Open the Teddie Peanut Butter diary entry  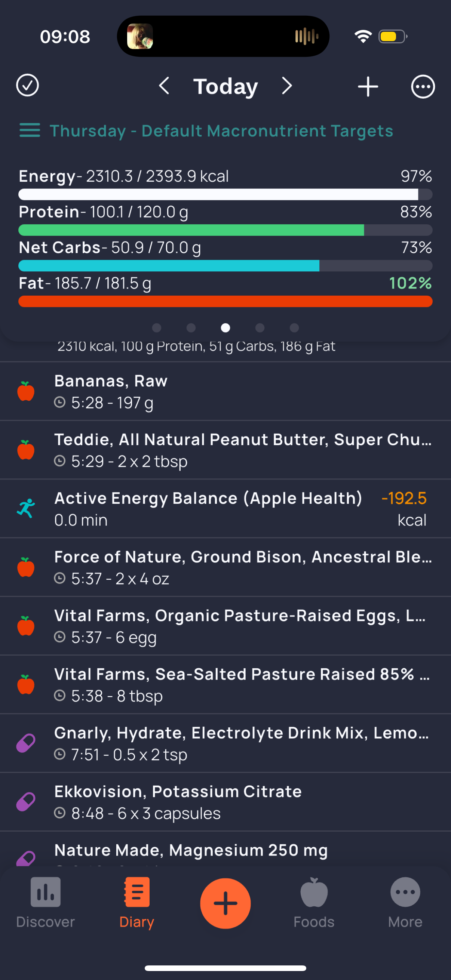coord(225,450)
